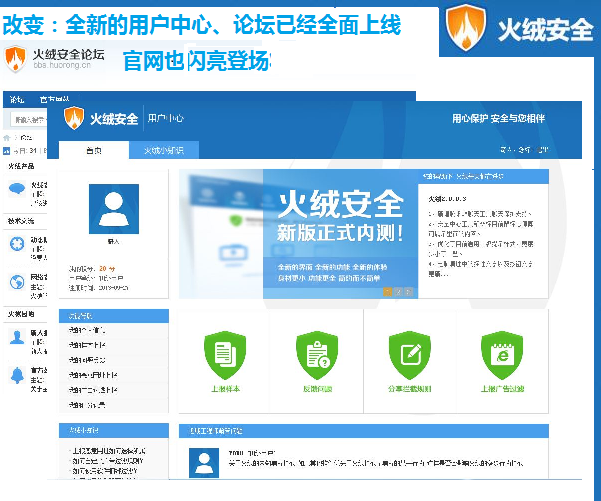Click the 分享拦截规则 edit shield icon
The width and height of the screenshot is (601, 501).
410,355
